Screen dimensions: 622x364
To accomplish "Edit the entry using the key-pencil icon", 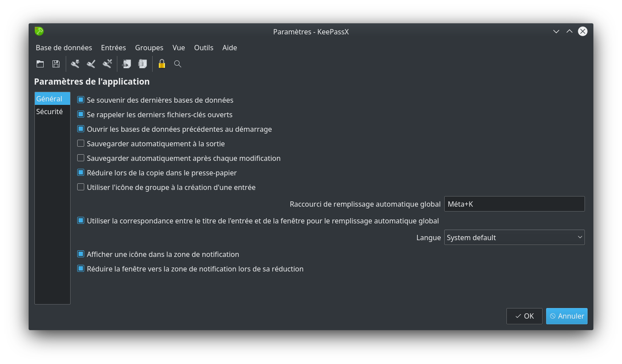I will [x=91, y=64].
